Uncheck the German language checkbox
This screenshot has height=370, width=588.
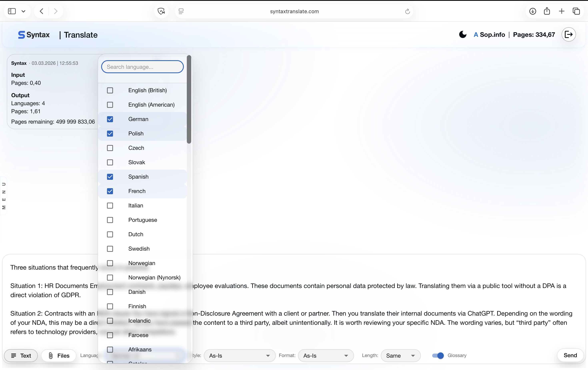110,119
